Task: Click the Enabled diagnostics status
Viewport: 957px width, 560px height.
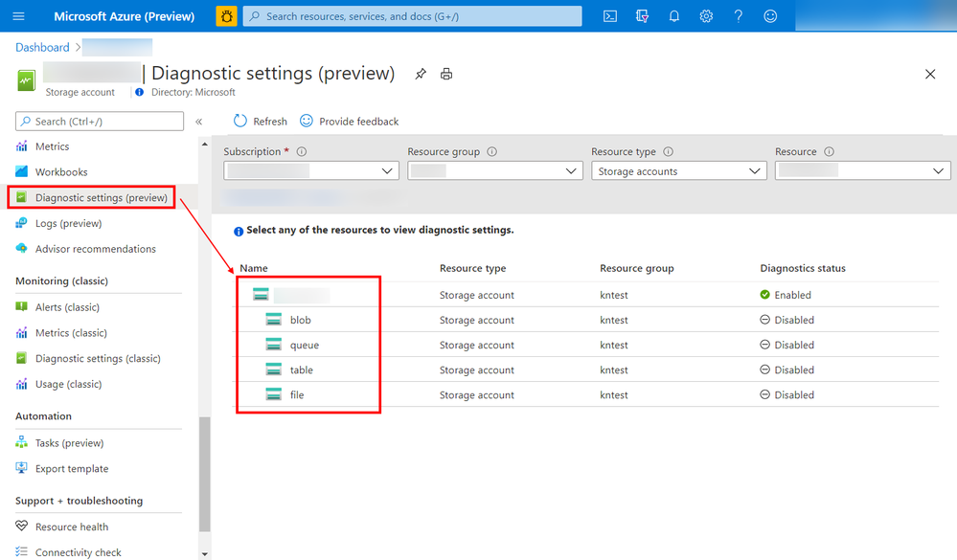Action: 786,295
